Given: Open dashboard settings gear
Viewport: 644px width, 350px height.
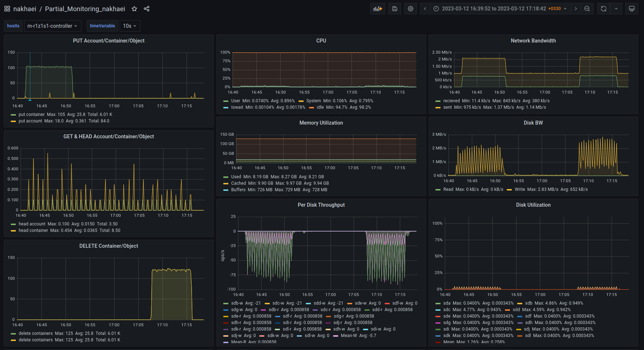Looking at the screenshot, I should [x=411, y=9].
